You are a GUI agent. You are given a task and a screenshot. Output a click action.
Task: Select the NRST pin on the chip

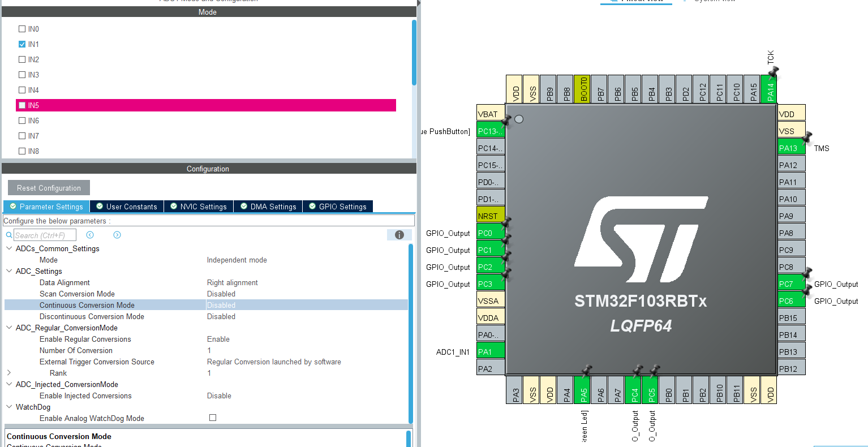[x=490, y=215]
